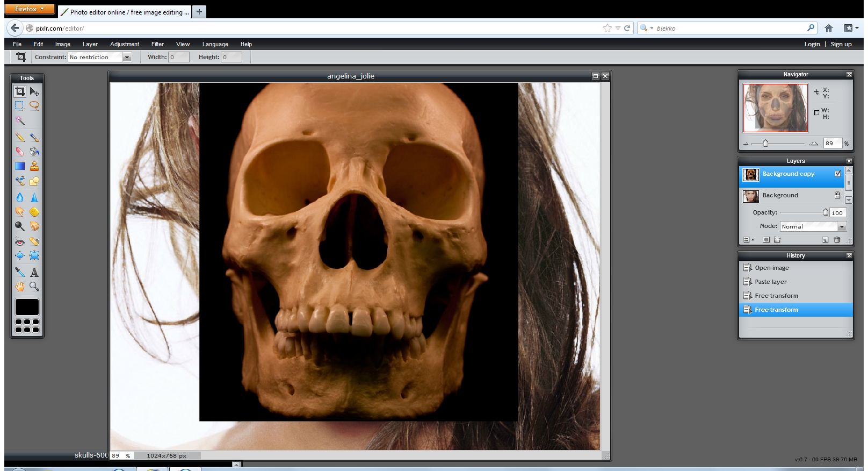Choose the rectangular Marquee tool

click(x=20, y=106)
